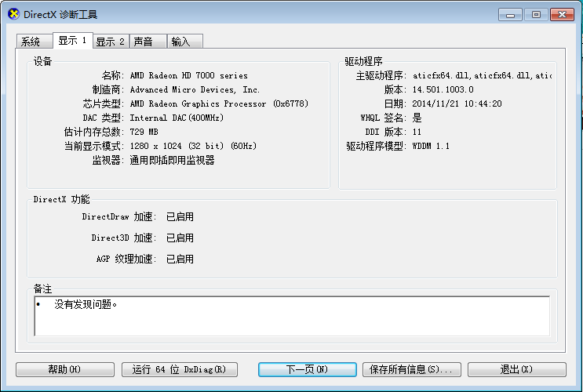Maximize the DirectX 诊断工具 window
The image size is (583, 392).
point(536,14)
